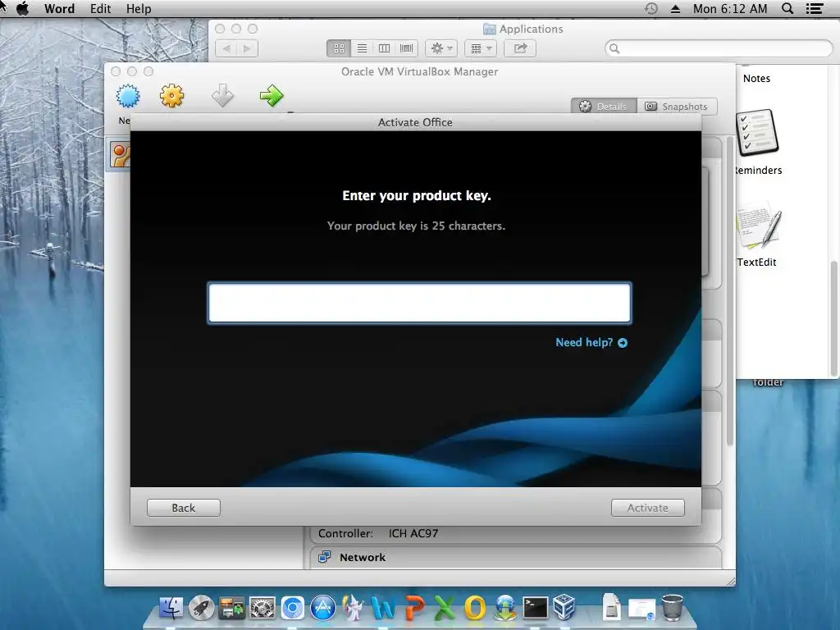Viewport: 840px width, 630px height.
Task: Click the ICH AC97 controller value
Action: point(413,533)
